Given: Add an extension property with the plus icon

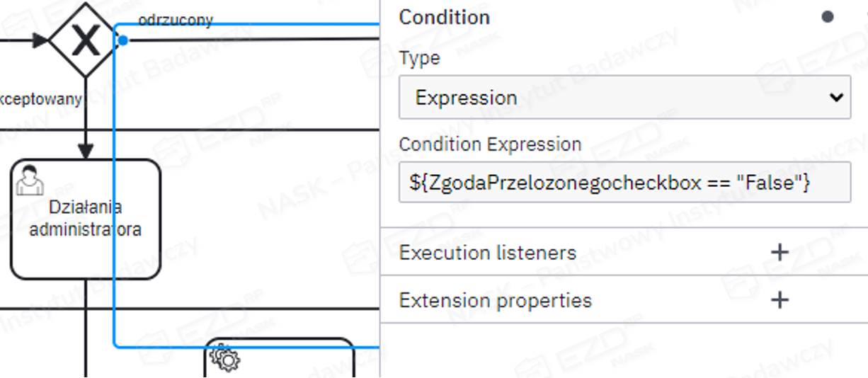Looking at the screenshot, I should coord(779,300).
